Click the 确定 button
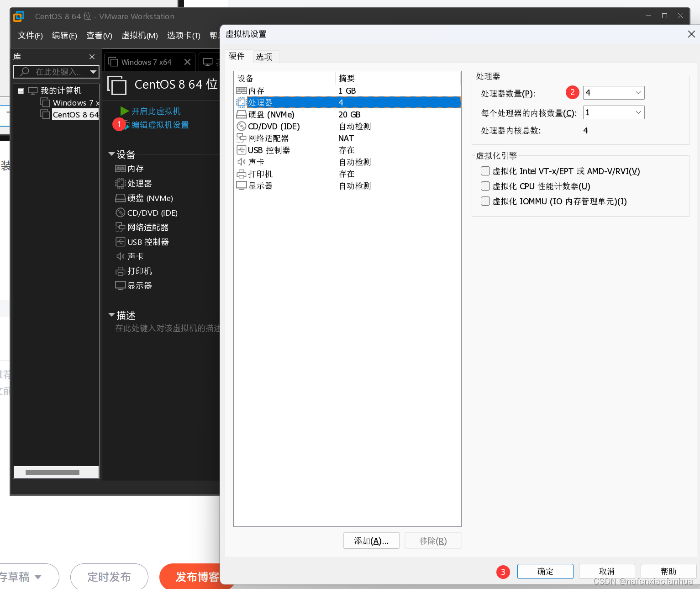 point(545,571)
